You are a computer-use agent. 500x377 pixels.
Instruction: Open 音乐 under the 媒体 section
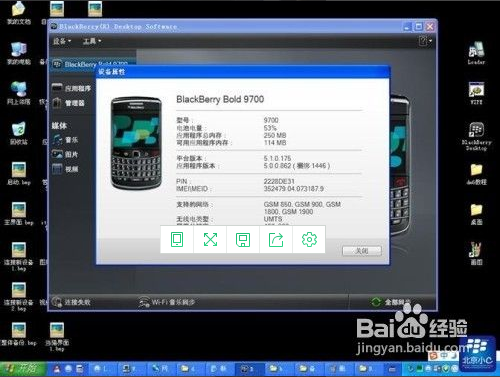(x=65, y=140)
